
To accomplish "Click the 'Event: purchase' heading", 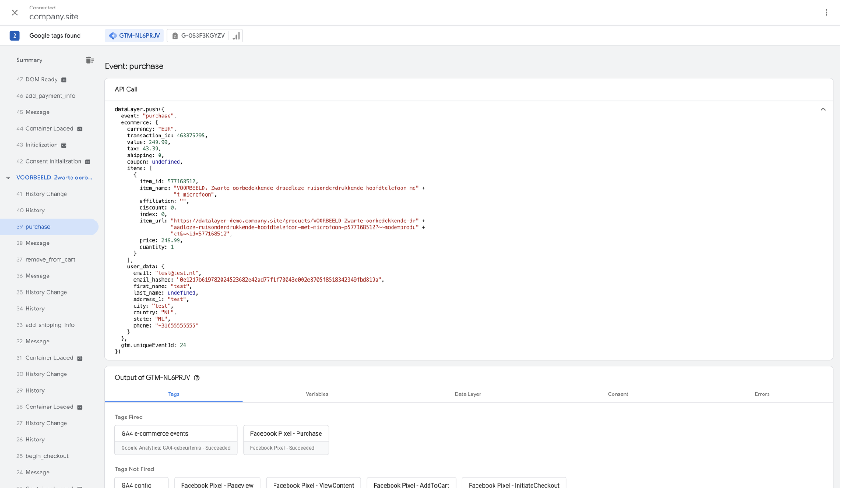I will [134, 66].
